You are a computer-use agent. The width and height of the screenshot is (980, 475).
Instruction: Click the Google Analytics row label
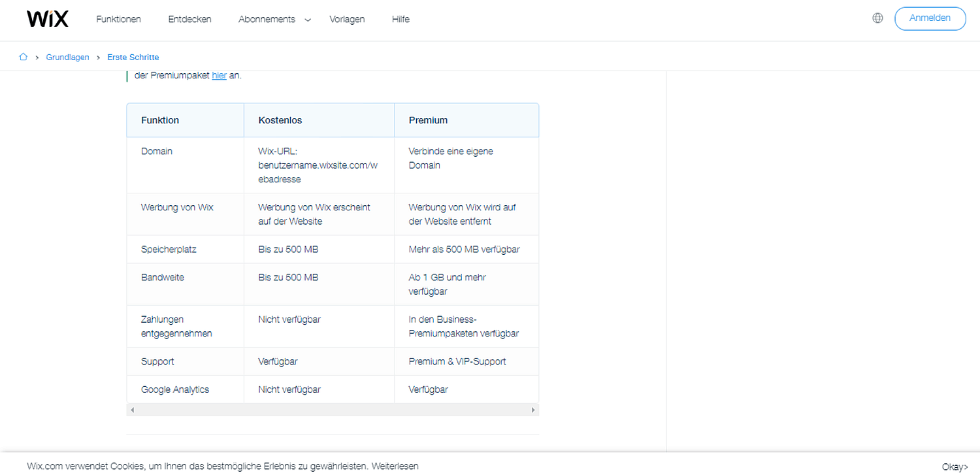coord(175,389)
